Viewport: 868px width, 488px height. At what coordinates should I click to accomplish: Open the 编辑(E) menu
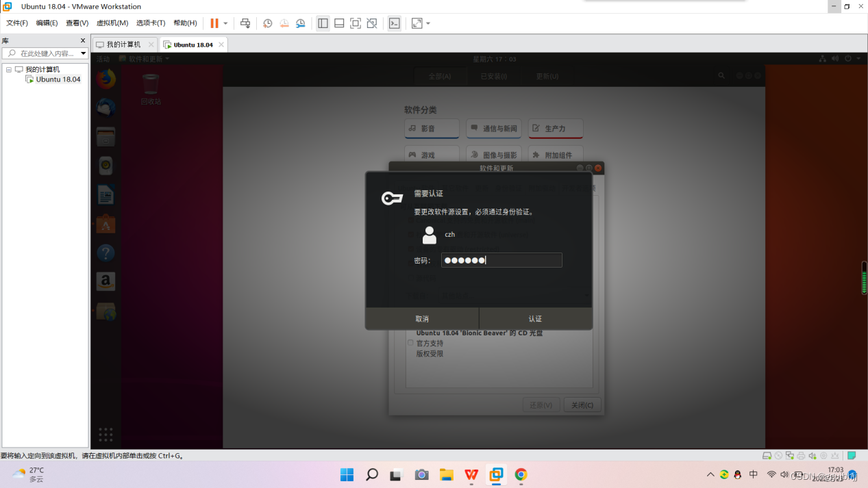click(47, 23)
